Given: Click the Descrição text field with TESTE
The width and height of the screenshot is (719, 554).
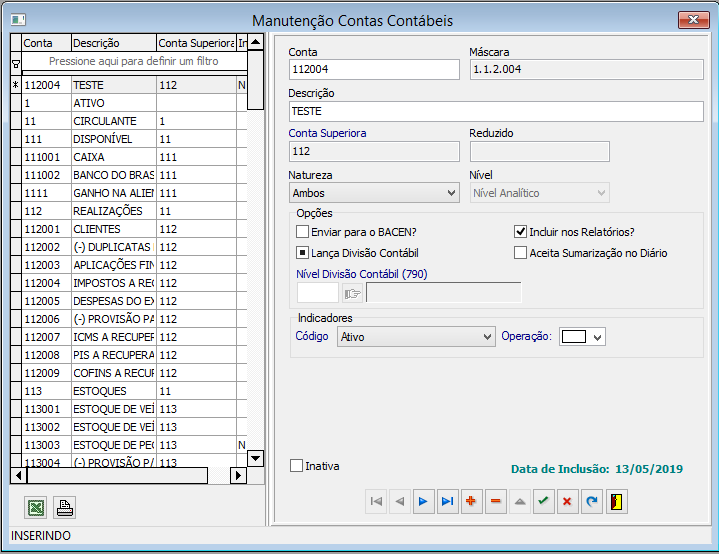Looking at the screenshot, I should [x=495, y=111].
